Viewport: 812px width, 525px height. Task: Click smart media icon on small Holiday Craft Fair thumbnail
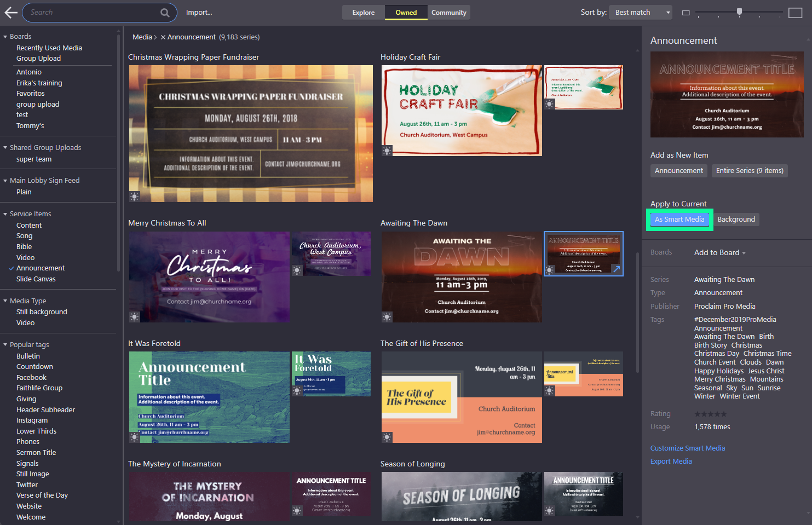click(550, 104)
